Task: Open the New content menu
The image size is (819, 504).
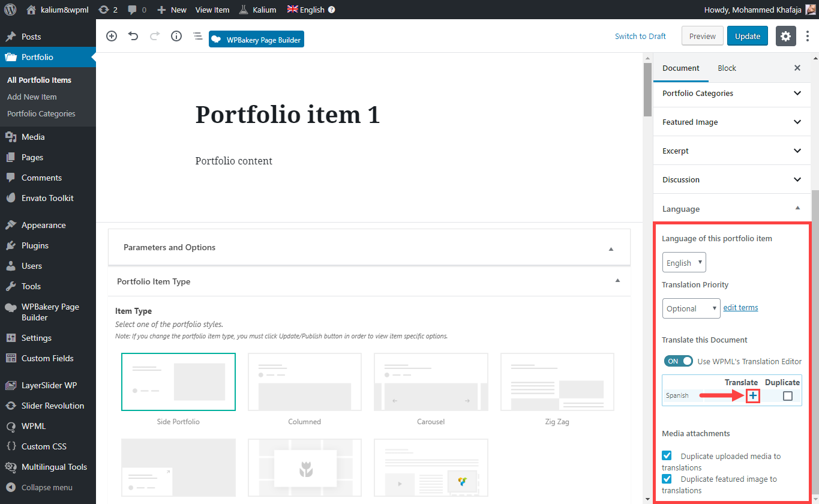Action: [x=172, y=10]
